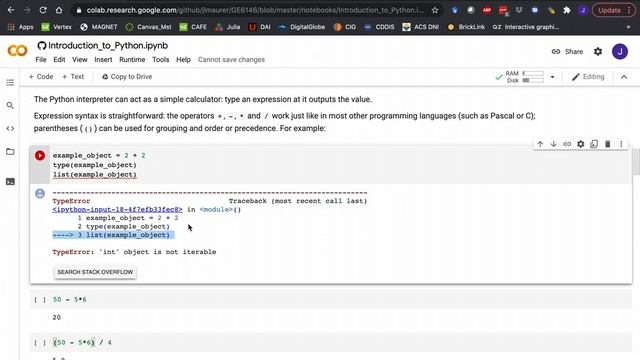Screen dimensions: 640x360
Task: Open the CAFE bookmark
Action: [193, 27]
